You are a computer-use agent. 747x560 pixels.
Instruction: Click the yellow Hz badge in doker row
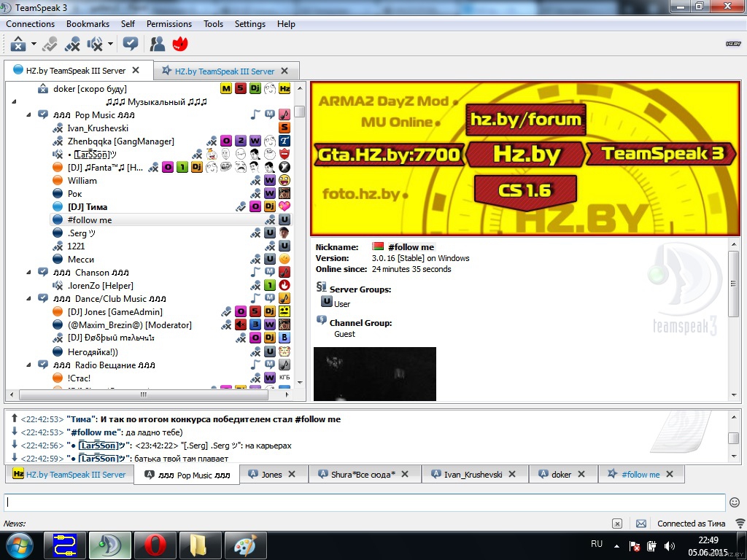click(285, 88)
